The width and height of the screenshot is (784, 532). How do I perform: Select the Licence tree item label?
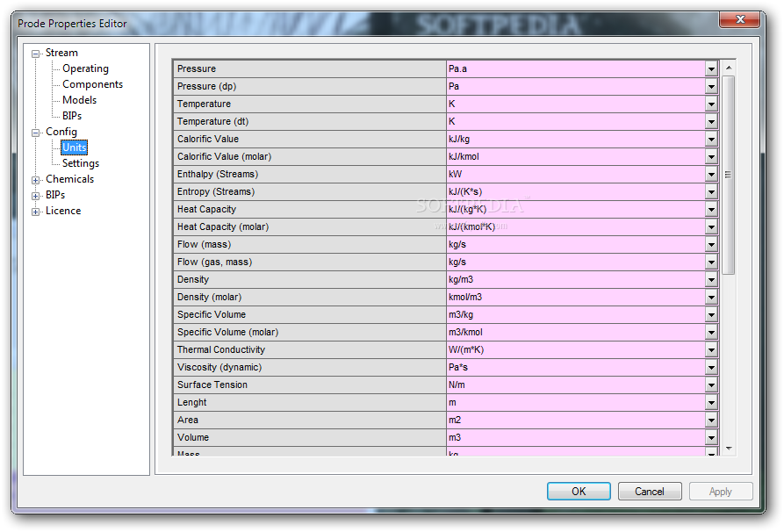pyautogui.click(x=63, y=211)
